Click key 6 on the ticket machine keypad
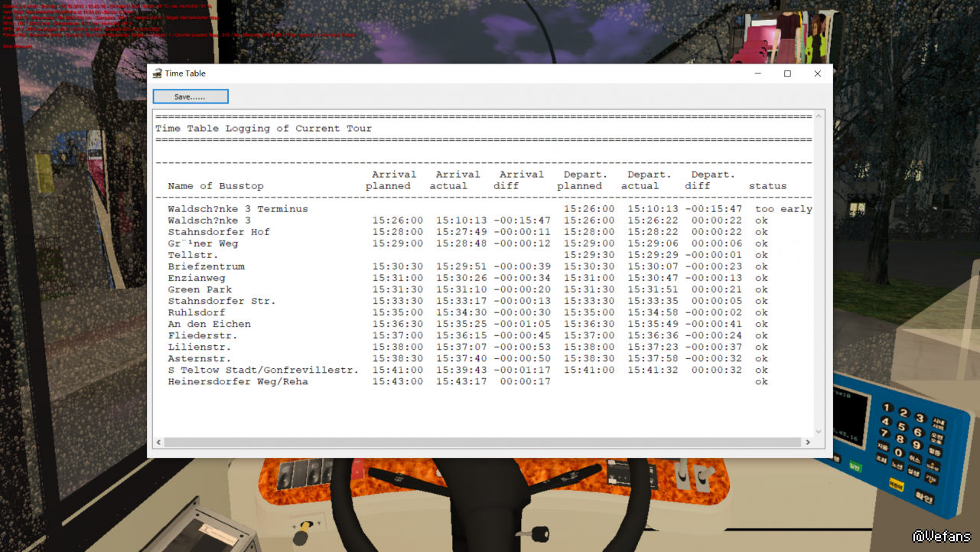Image resolution: width=980 pixels, height=552 pixels. click(x=918, y=433)
